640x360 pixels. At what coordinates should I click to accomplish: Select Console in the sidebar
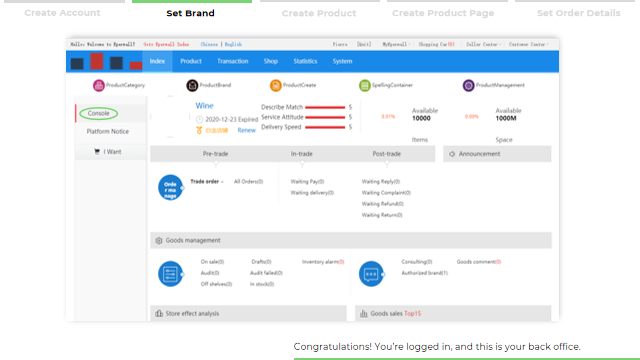98,113
